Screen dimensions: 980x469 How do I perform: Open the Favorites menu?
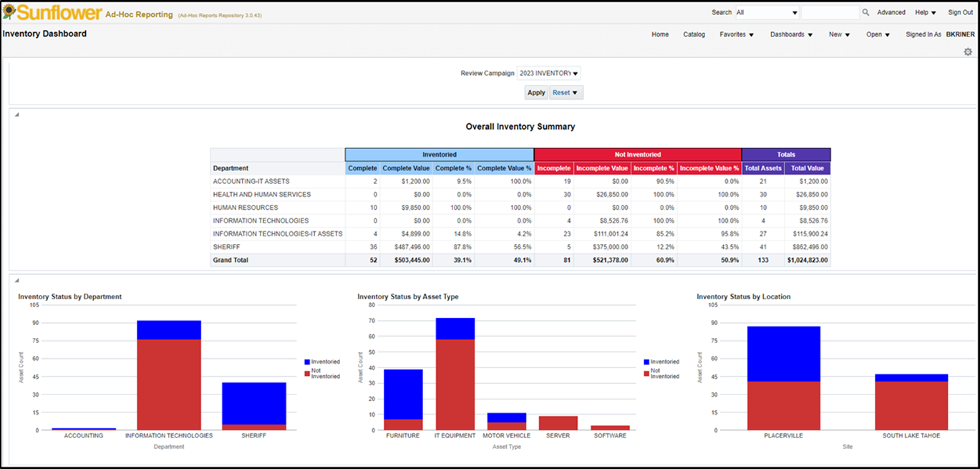737,34
